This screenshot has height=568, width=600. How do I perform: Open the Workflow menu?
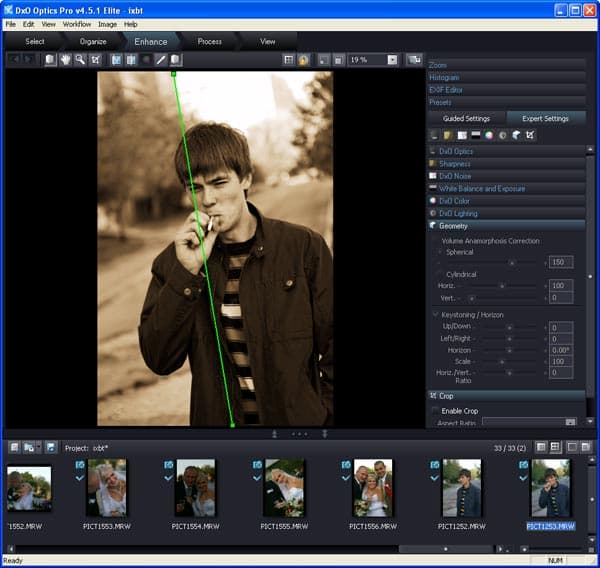(77, 24)
